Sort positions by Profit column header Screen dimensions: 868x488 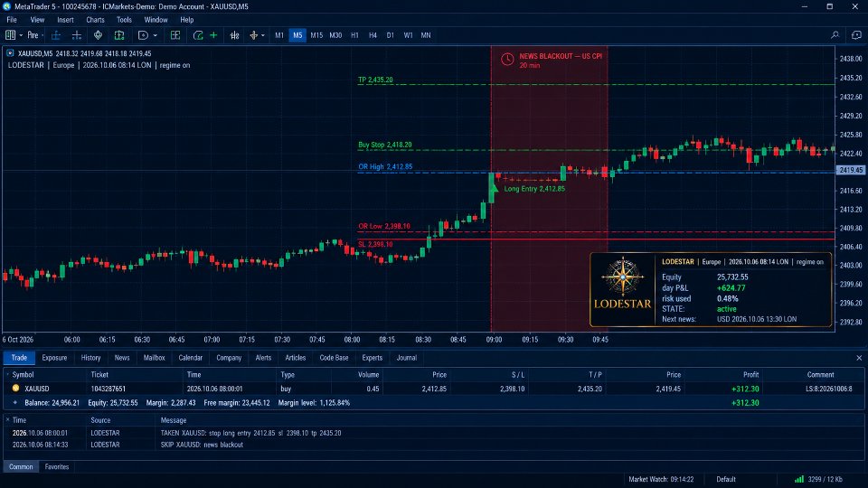click(750, 374)
